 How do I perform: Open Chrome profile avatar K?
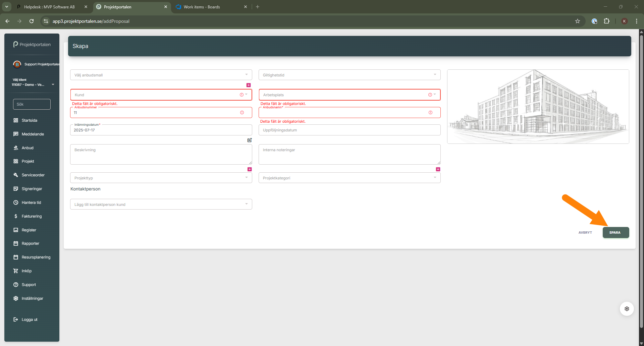[x=624, y=21]
